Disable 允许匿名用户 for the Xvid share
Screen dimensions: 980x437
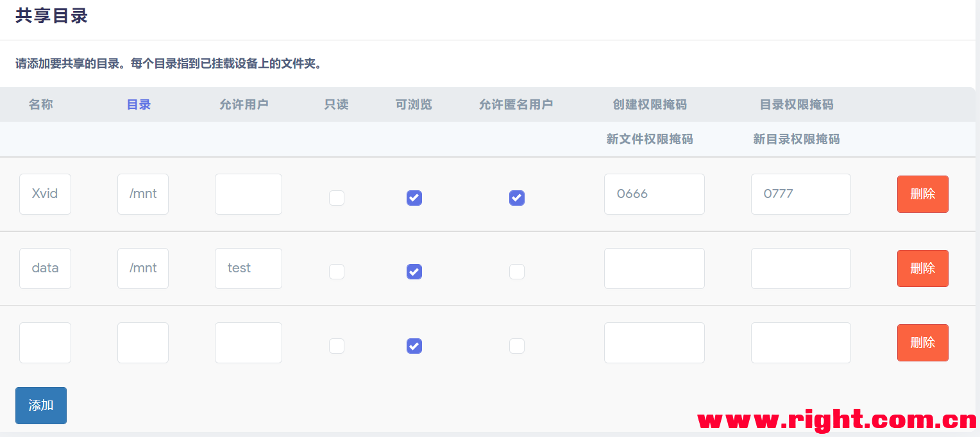point(517,198)
